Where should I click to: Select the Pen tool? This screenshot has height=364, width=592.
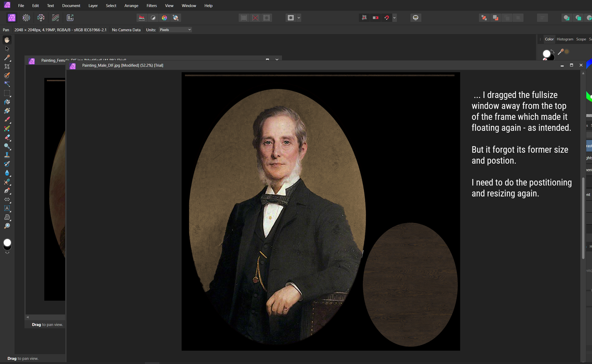point(7,191)
